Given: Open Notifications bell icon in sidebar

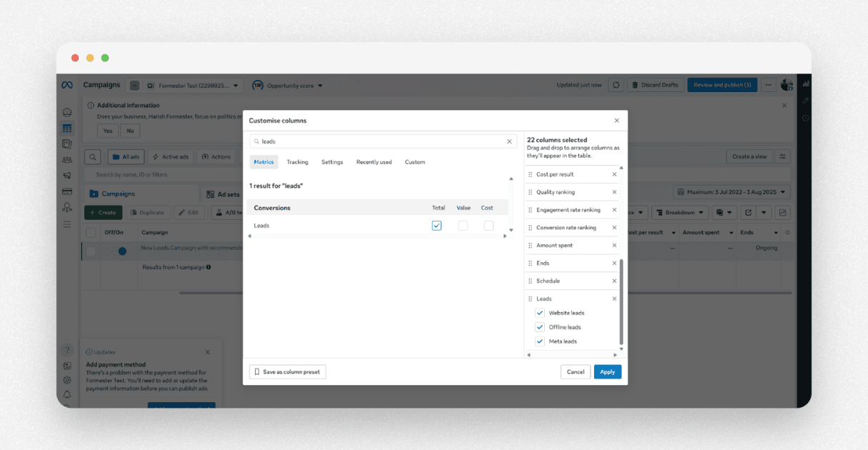Looking at the screenshot, I should (x=66, y=394).
